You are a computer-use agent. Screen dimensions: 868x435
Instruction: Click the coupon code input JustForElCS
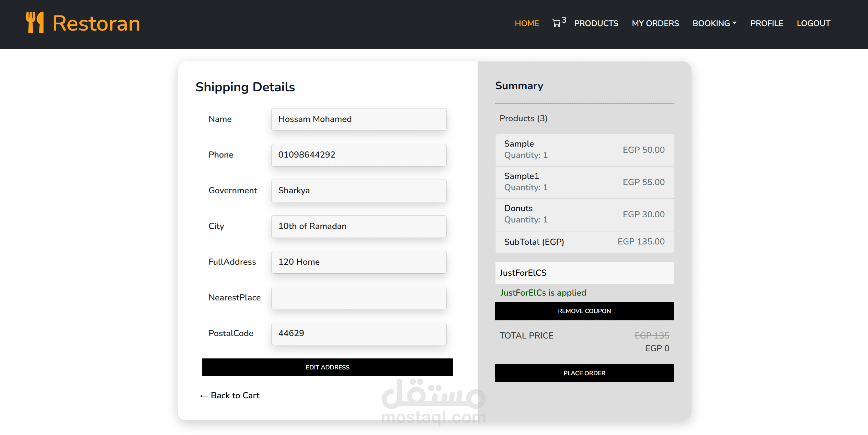point(584,273)
